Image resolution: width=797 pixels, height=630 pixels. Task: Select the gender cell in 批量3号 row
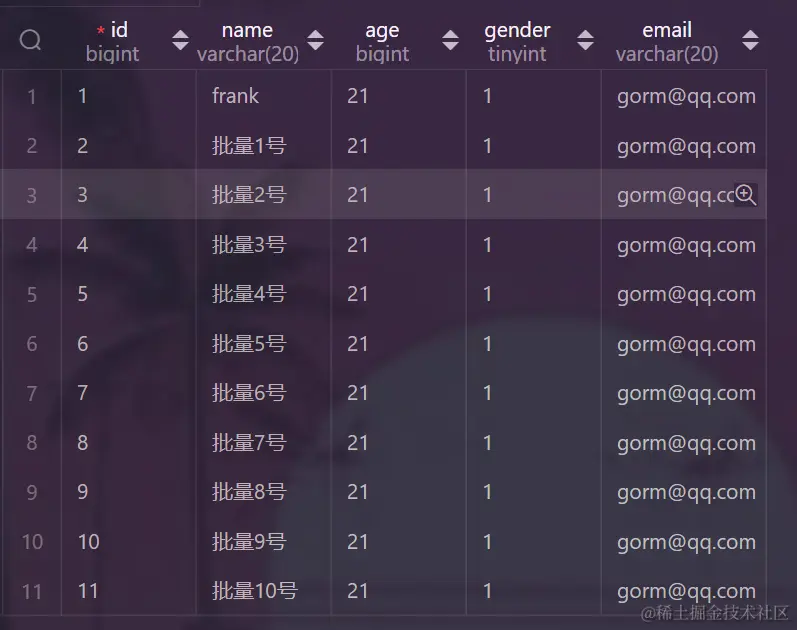tap(534, 245)
